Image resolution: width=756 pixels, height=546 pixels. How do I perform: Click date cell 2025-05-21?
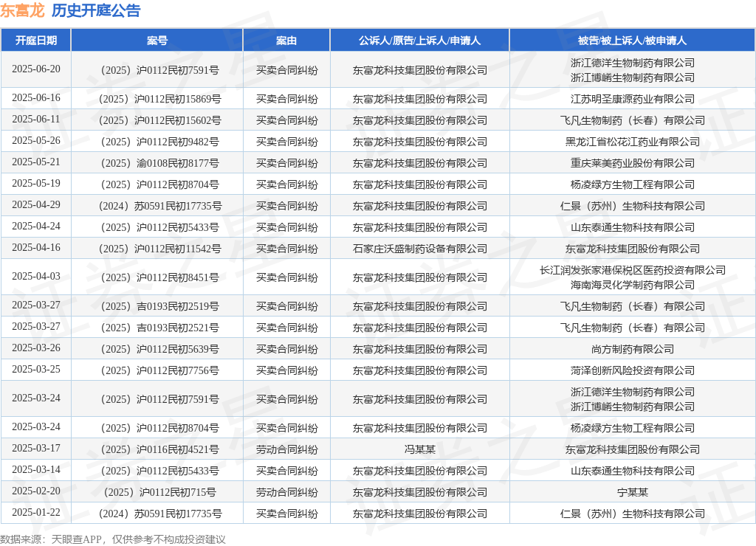point(36,162)
